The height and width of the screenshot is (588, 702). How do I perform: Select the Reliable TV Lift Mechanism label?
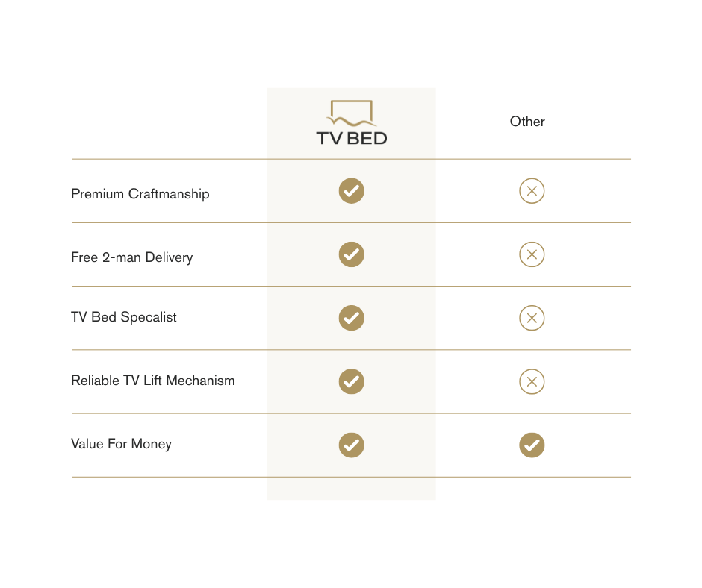coord(152,381)
